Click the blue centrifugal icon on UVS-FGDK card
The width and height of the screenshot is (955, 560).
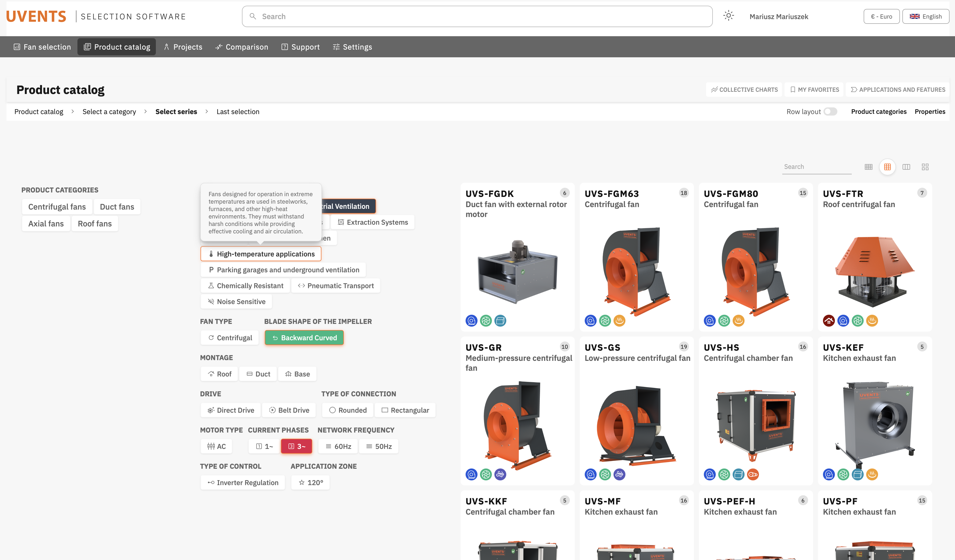point(472,321)
